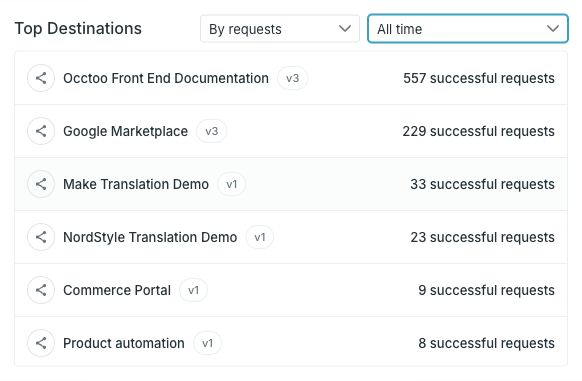This screenshot has width=582, height=381.
Task: Click '8 successful requests' text
Action: pos(486,343)
